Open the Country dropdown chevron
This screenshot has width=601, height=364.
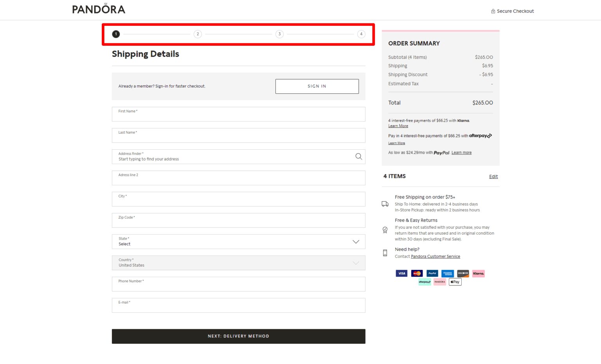(x=355, y=263)
